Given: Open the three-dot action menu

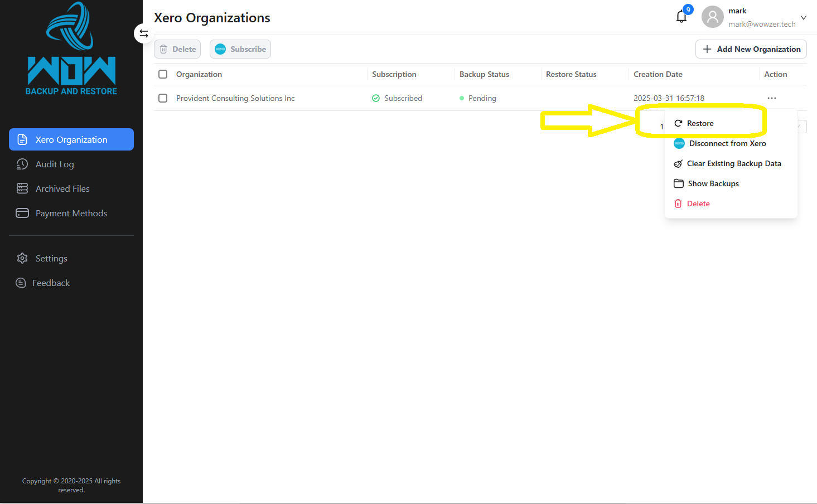Looking at the screenshot, I should pyautogui.click(x=771, y=98).
